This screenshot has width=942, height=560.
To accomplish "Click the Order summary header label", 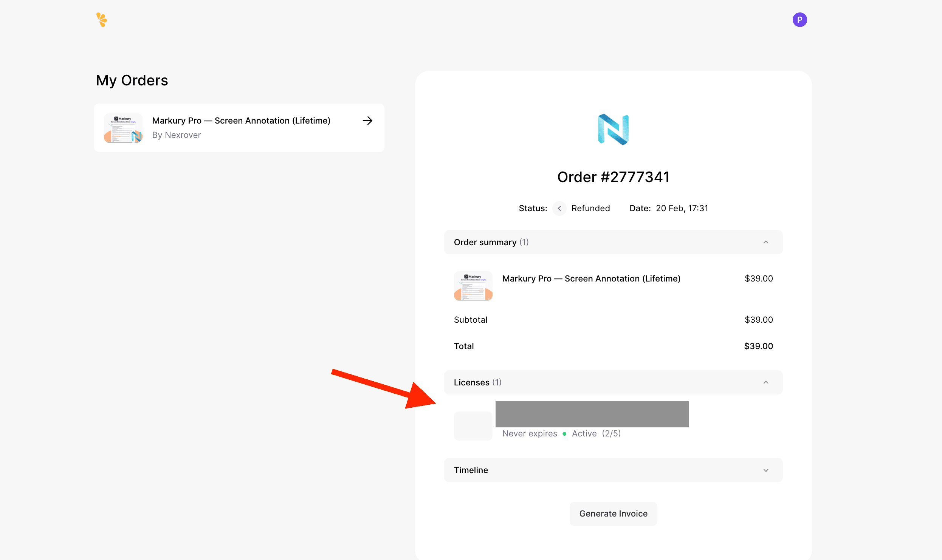I will pos(485,242).
